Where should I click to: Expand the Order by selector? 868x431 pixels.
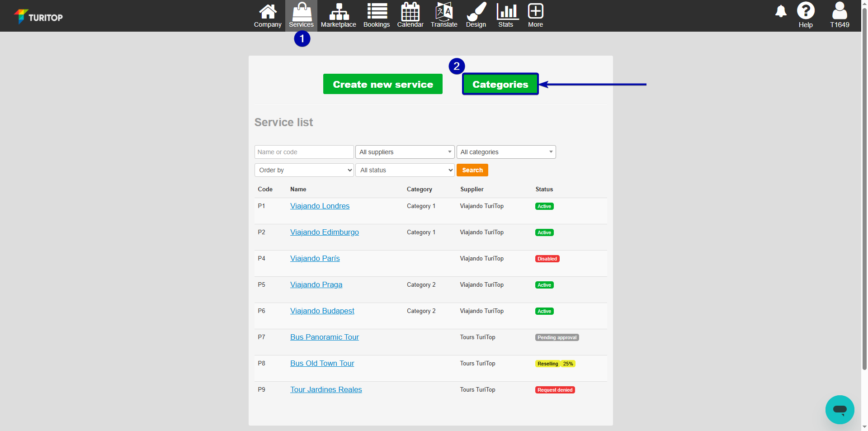point(304,170)
